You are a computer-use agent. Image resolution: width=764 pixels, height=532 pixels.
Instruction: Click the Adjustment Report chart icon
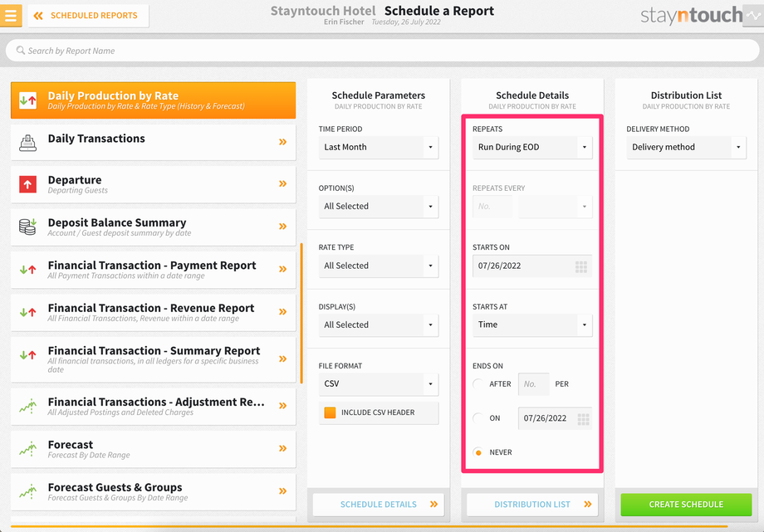(x=27, y=407)
